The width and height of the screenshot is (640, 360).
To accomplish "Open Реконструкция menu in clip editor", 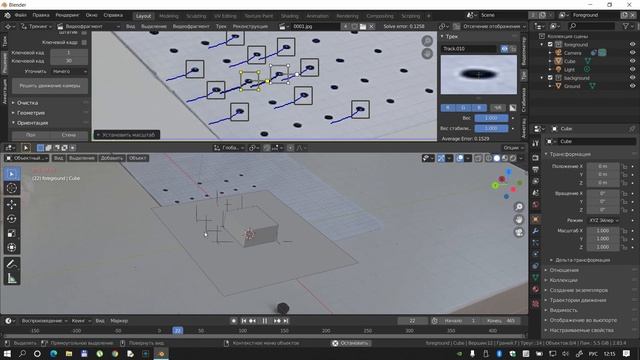I will 250,26.
